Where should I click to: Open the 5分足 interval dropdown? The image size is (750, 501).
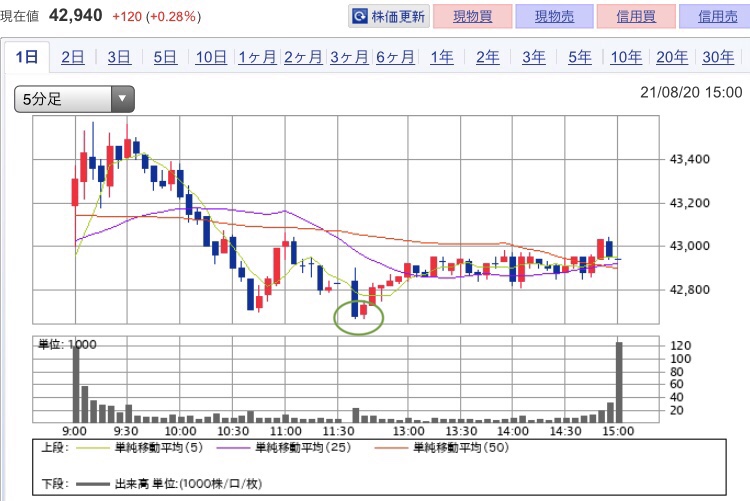click(x=74, y=99)
